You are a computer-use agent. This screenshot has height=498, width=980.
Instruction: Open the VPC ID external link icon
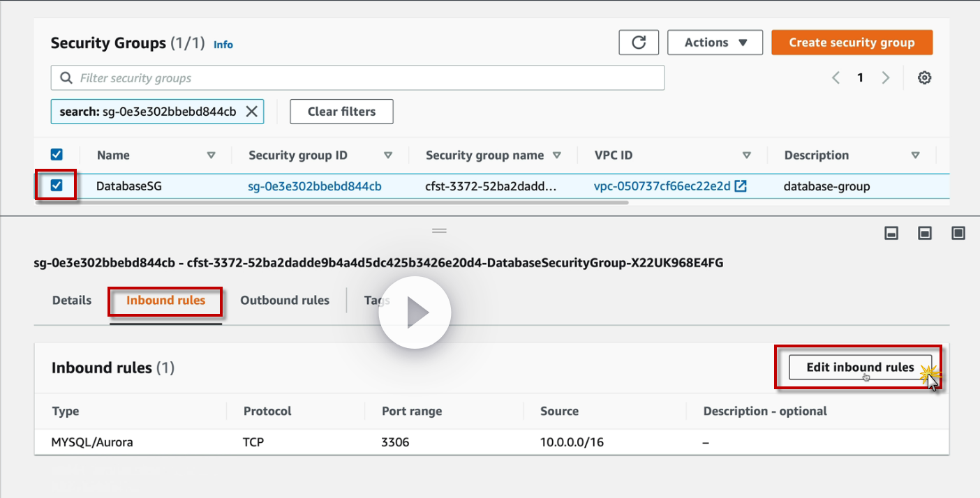click(741, 186)
